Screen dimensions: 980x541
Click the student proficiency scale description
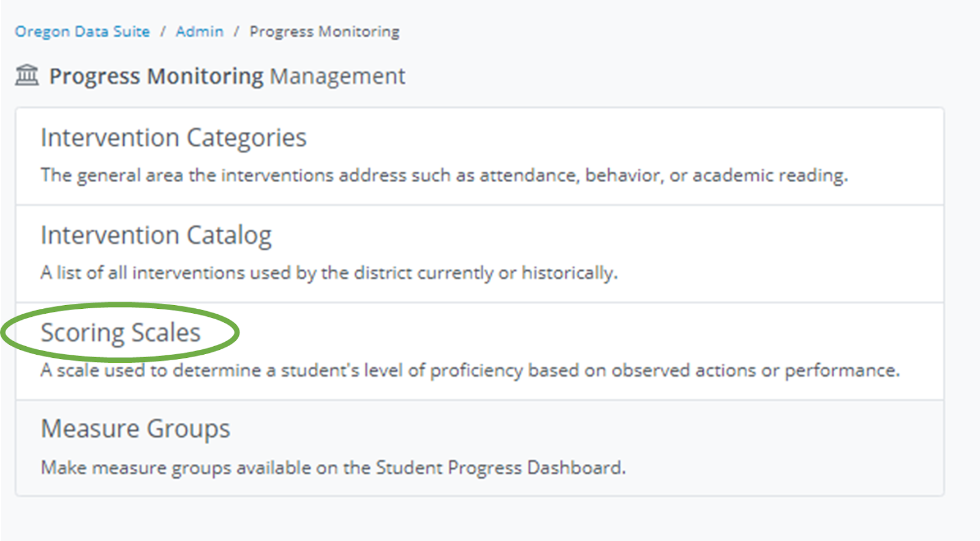click(x=470, y=370)
